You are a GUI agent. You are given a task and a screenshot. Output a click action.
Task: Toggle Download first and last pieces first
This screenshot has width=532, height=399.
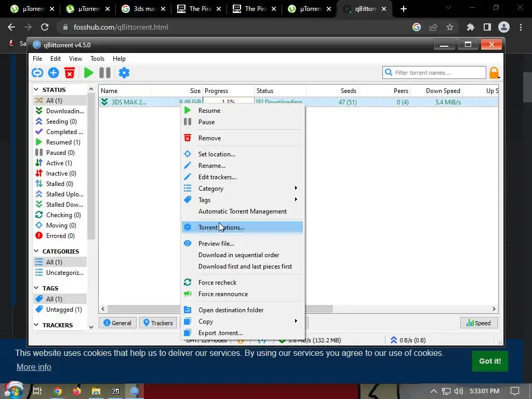click(242, 267)
